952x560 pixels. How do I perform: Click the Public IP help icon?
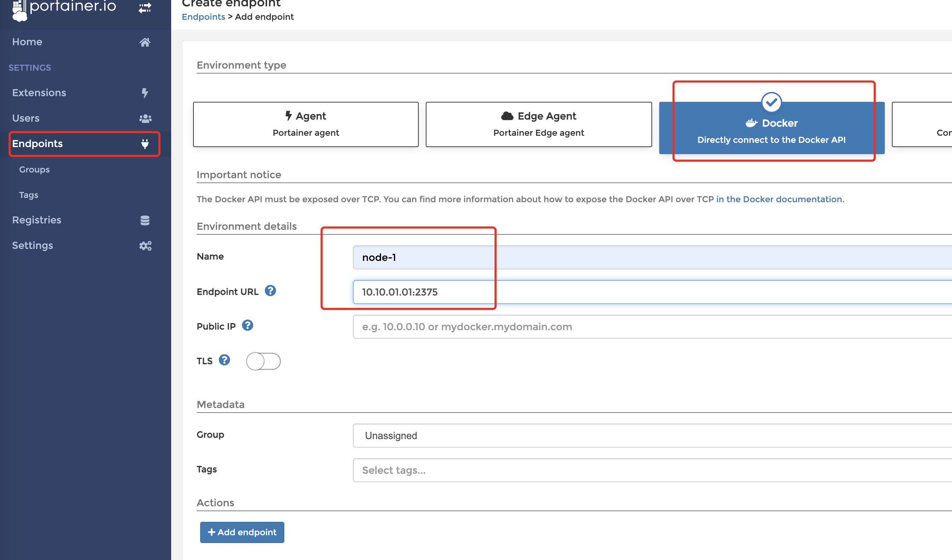(x=248, y=325)
